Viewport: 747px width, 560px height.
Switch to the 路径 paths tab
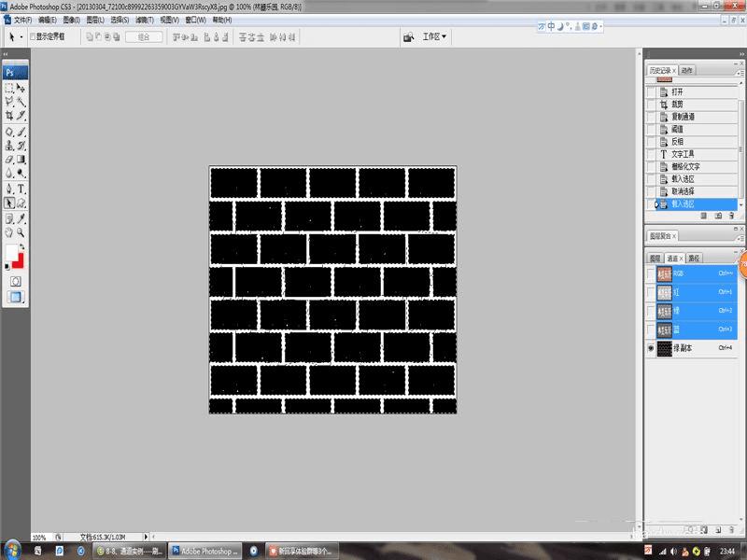694,259
